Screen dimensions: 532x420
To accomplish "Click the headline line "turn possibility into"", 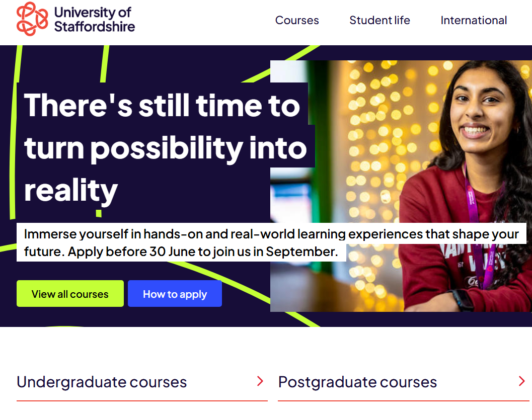I will (166, 147).
